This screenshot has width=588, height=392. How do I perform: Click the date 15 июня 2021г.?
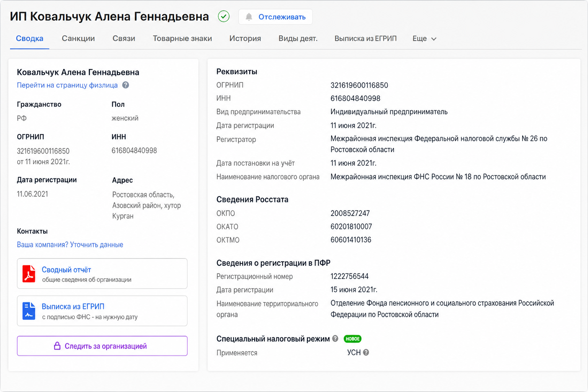tap(354, 290)
